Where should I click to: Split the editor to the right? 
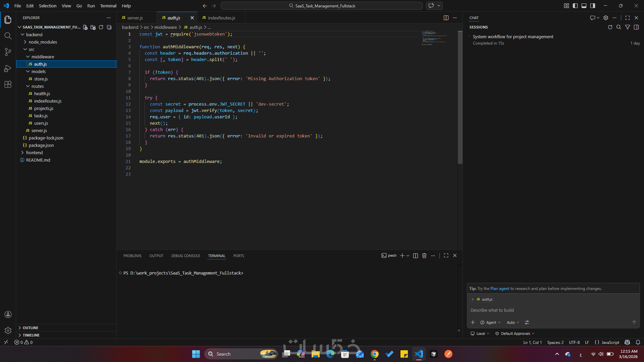click(x=446, y=18)
